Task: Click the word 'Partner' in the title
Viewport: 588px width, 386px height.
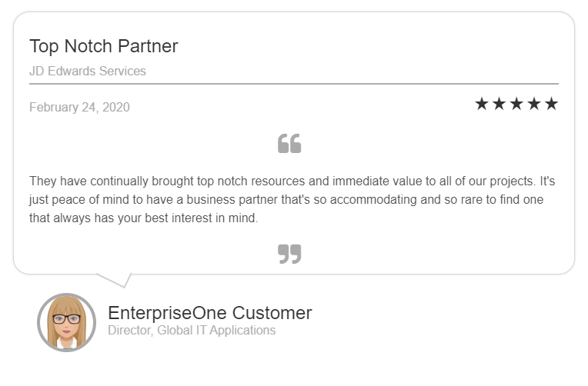Action: coord(148,46)
